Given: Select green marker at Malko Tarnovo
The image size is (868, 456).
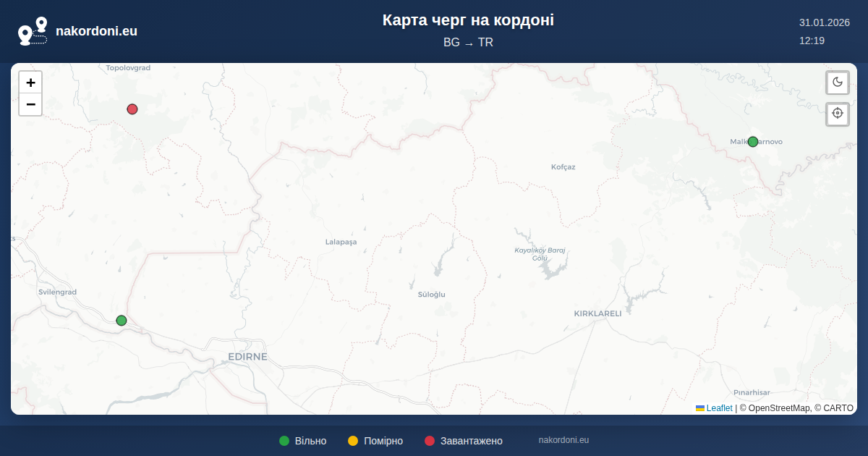Looking at the screenshot, I should tap(753, 142).
